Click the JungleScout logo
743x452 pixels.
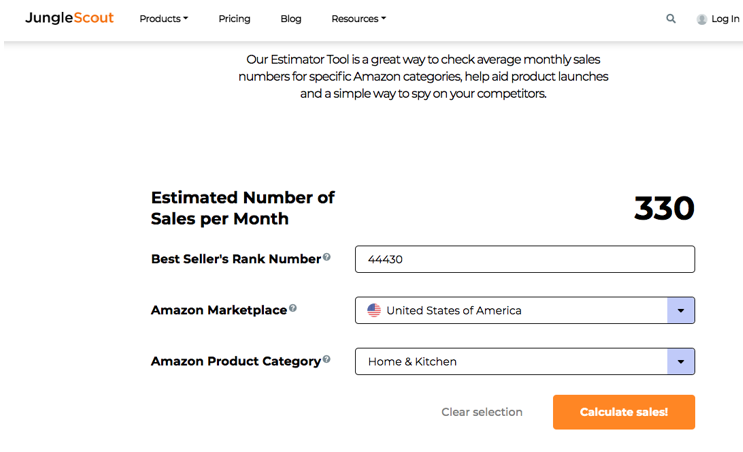pyautogui.click(x=69, y=18)
